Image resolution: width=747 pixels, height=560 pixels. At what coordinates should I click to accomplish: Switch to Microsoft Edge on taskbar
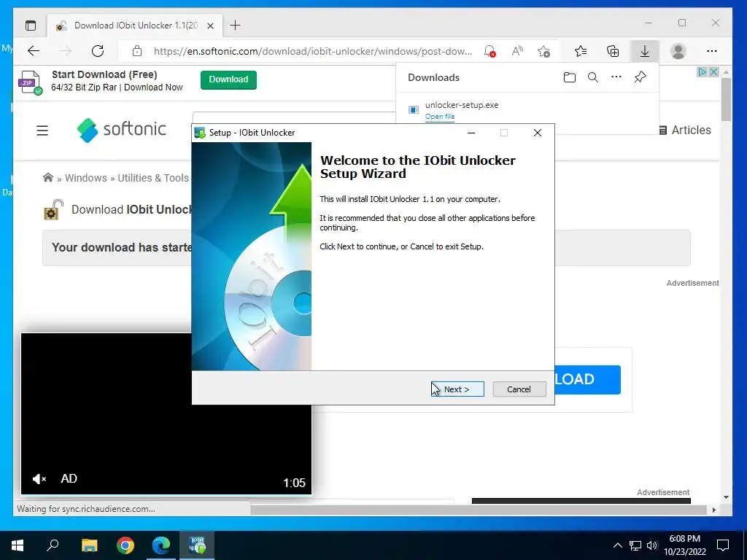pyautogui.click(x=161, y=545)
